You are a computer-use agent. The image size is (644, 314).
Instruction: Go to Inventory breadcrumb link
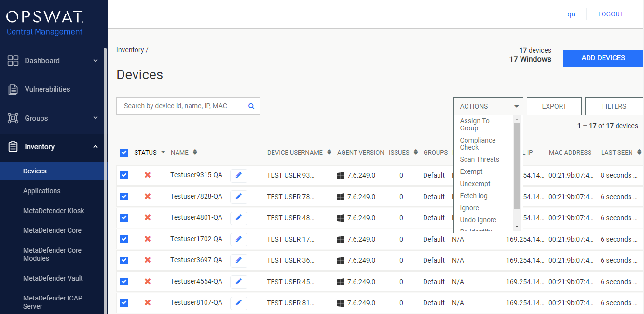[x=130, y=50]
